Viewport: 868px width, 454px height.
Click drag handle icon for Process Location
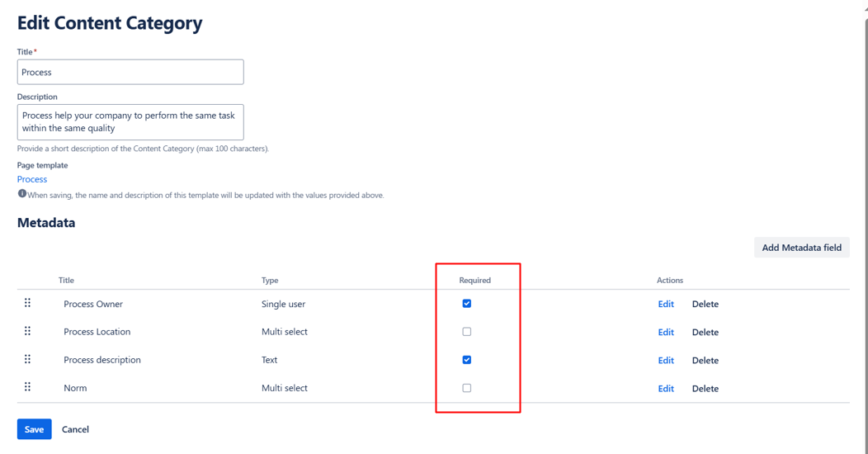(27, 331)
